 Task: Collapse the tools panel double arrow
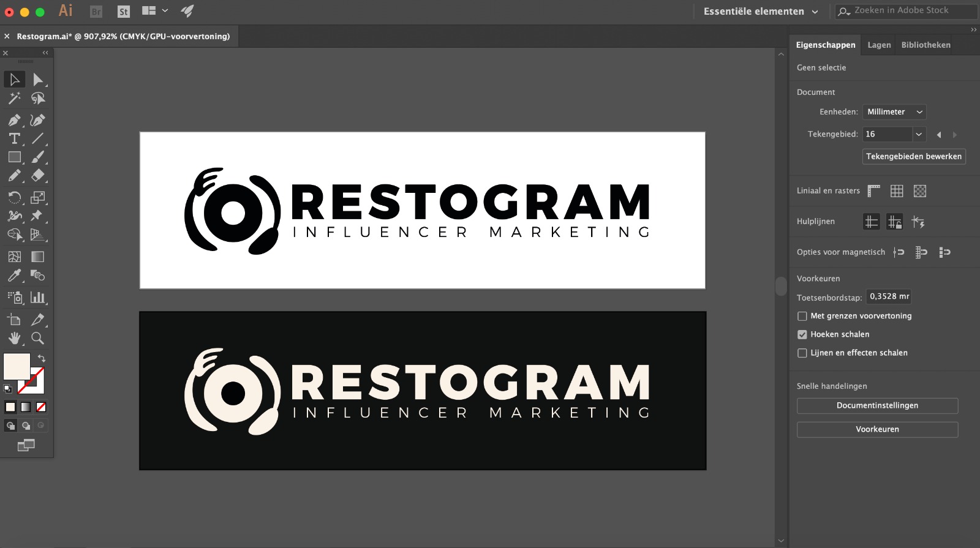(45, 53)
